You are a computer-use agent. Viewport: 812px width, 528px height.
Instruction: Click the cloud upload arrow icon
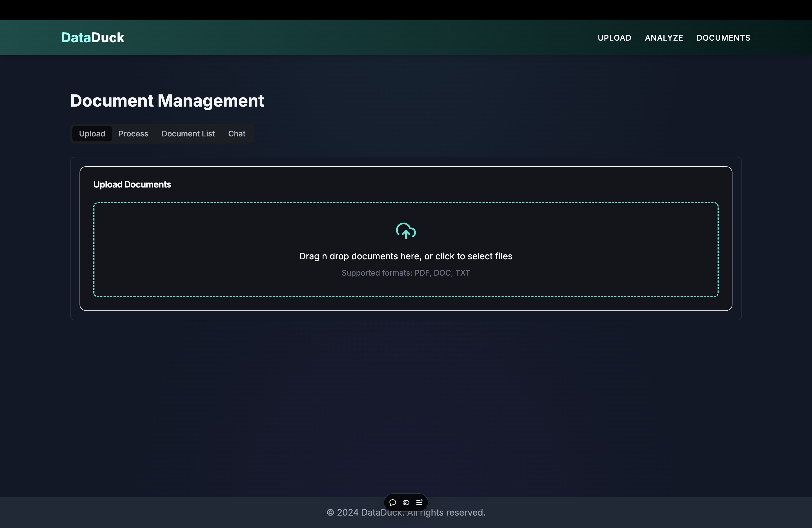click(406, 231)
